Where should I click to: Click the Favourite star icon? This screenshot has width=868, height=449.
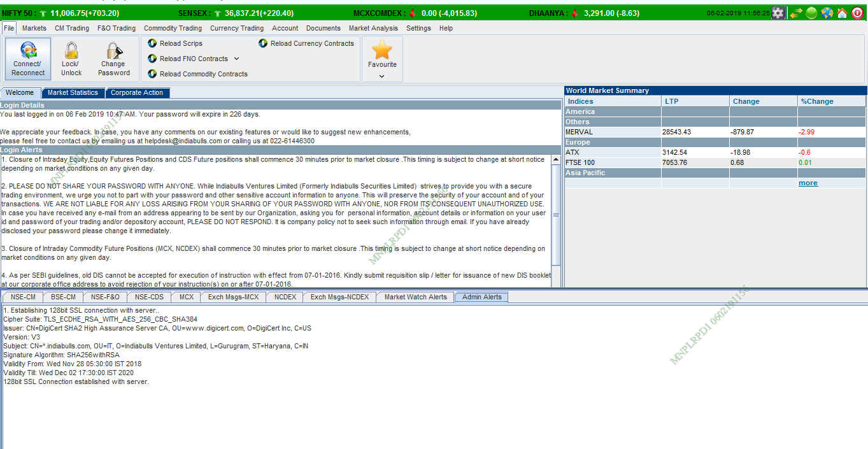381,50
